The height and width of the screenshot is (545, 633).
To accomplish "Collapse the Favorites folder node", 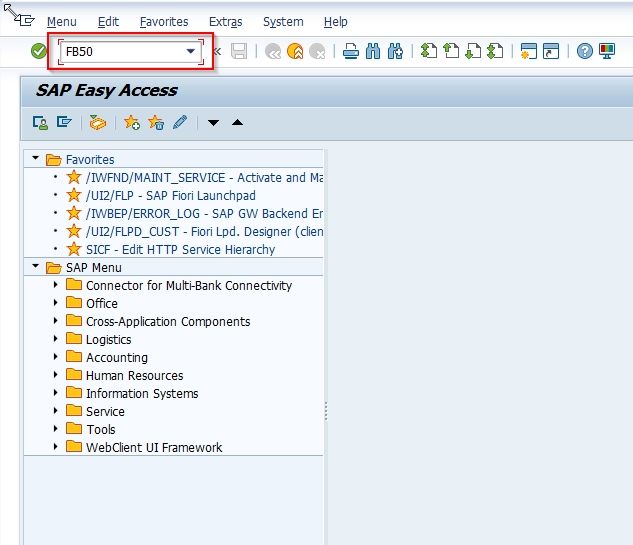I will [36, 158].
